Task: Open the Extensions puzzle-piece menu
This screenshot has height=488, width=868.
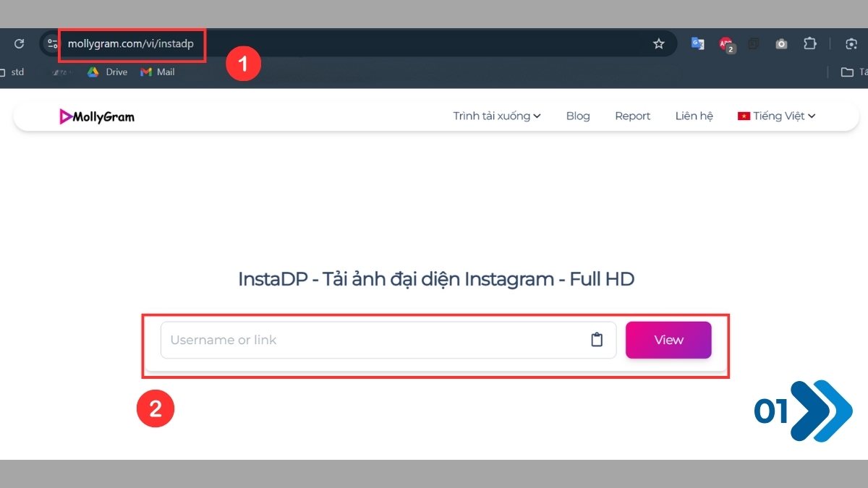Action: 809,43
